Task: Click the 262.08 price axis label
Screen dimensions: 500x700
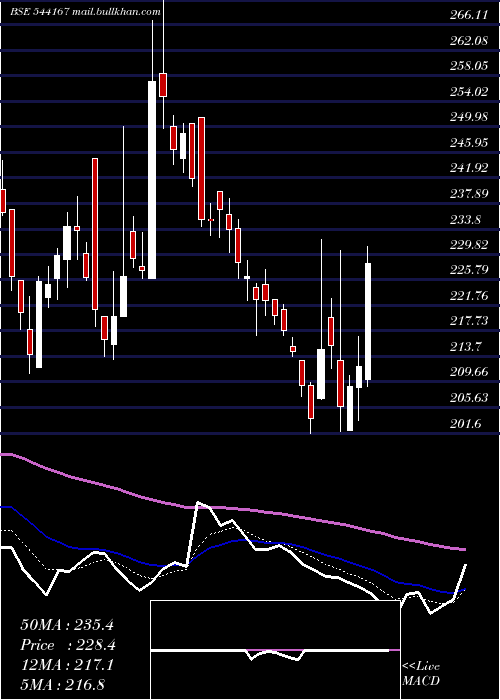Action: (x=468, y=41)
